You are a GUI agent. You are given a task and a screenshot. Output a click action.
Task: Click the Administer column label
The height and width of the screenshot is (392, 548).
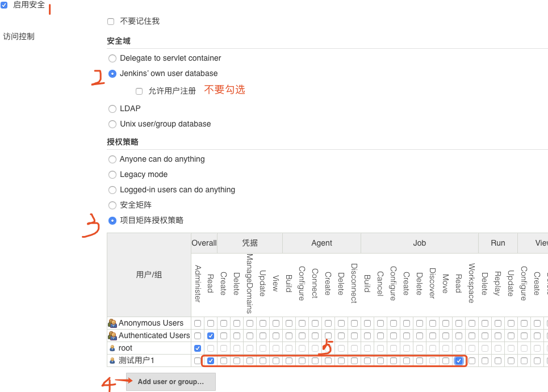point(198,284)
